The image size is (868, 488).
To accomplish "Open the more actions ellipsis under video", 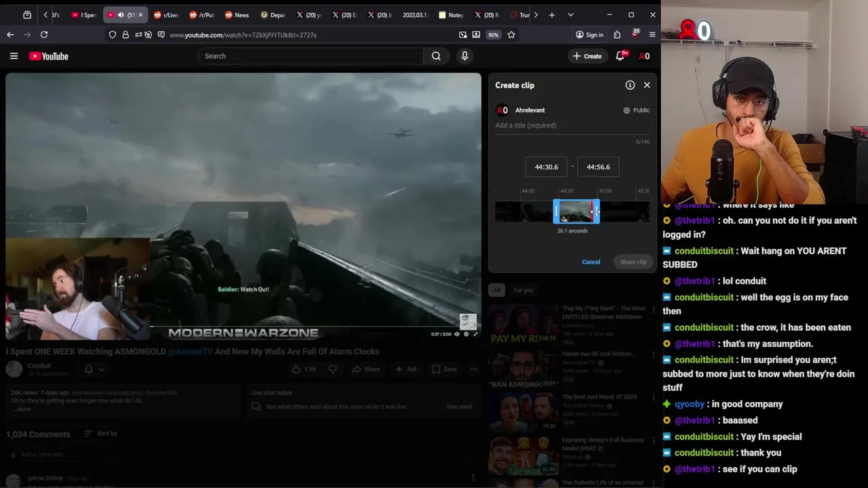I will pyautogui.click(x=473, y=369).
